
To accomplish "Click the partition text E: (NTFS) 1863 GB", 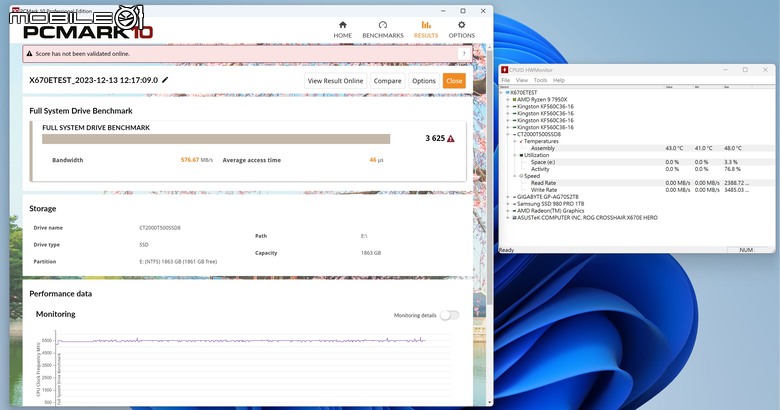I will point(178,262).
